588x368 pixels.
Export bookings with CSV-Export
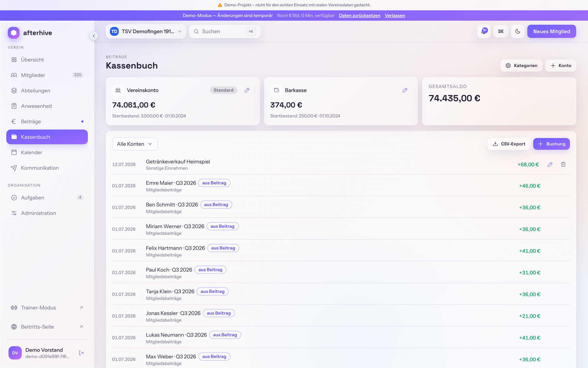coord(509,144)
